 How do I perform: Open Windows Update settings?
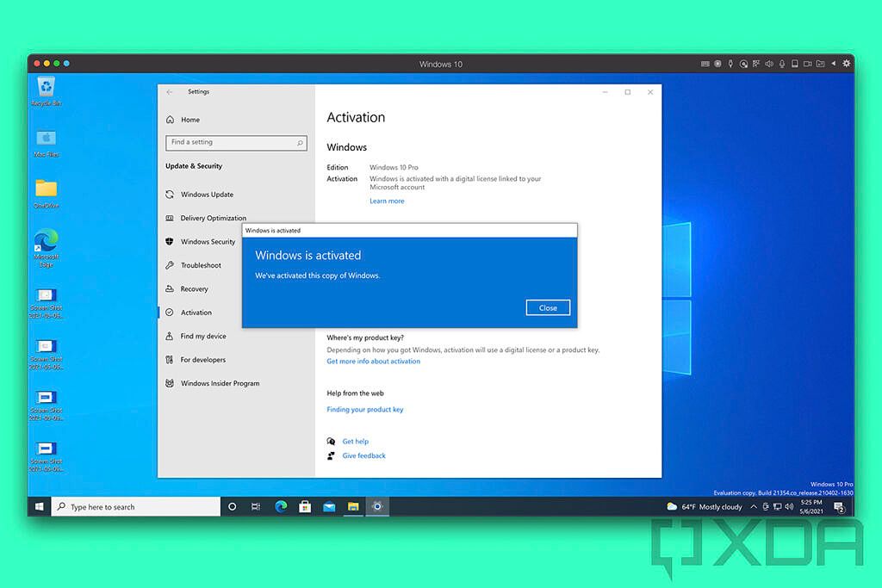pyautogui.click(x=207, y=195)
